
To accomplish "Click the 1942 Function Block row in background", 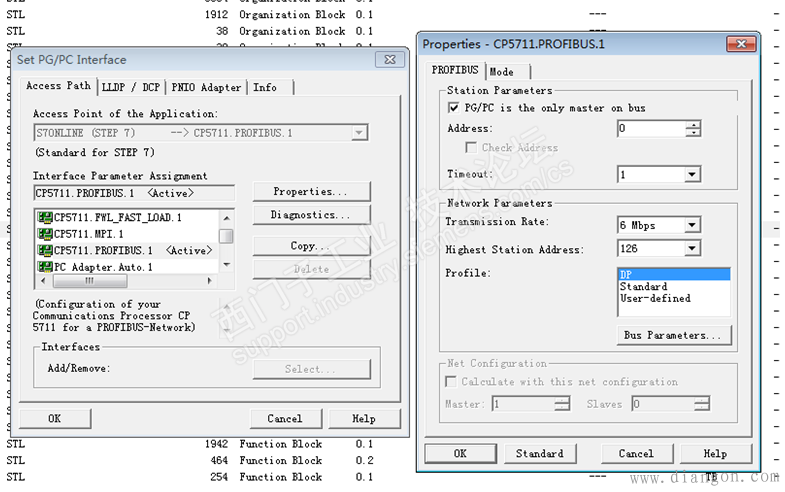I will pos(190,444).
